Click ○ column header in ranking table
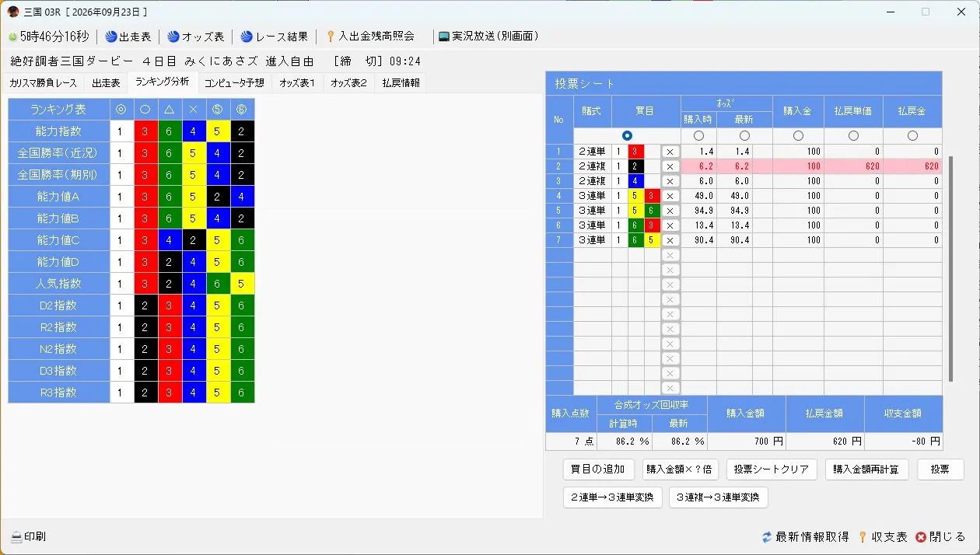Image resolution: width=980 pixels, height=555 pixels. tap(145, 110)
